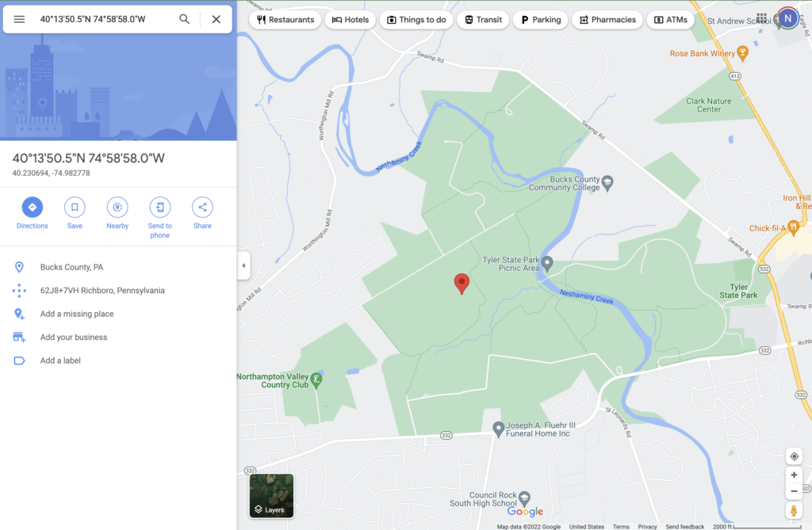Show your current location on map
The image size is (812, 530).
pos(794,456)
